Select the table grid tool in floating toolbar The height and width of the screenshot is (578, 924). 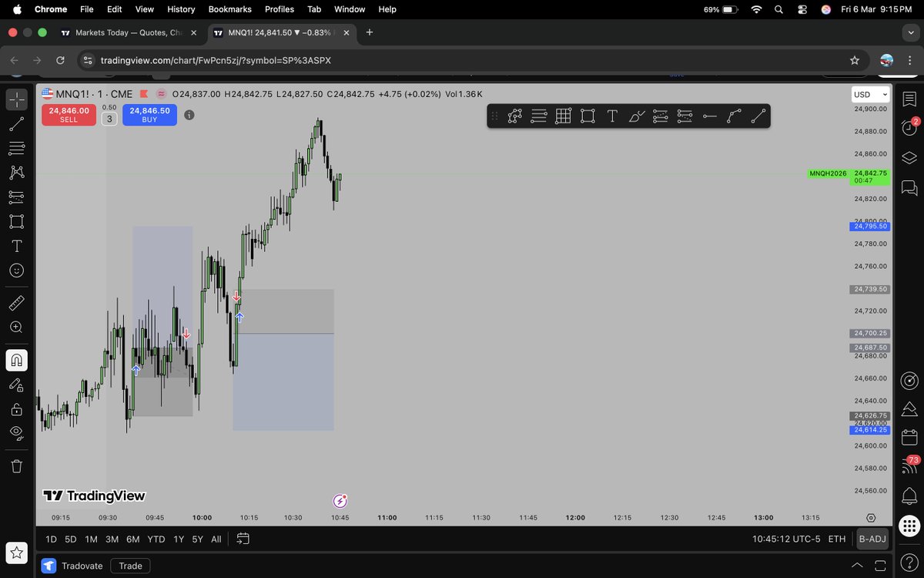pyautogui.click(x=563, y=116)
